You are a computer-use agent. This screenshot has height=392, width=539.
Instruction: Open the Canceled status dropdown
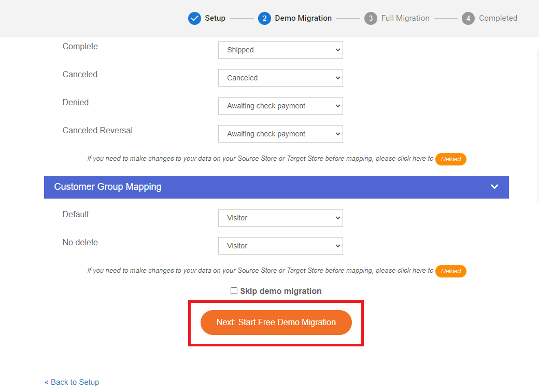coord(280,78)
